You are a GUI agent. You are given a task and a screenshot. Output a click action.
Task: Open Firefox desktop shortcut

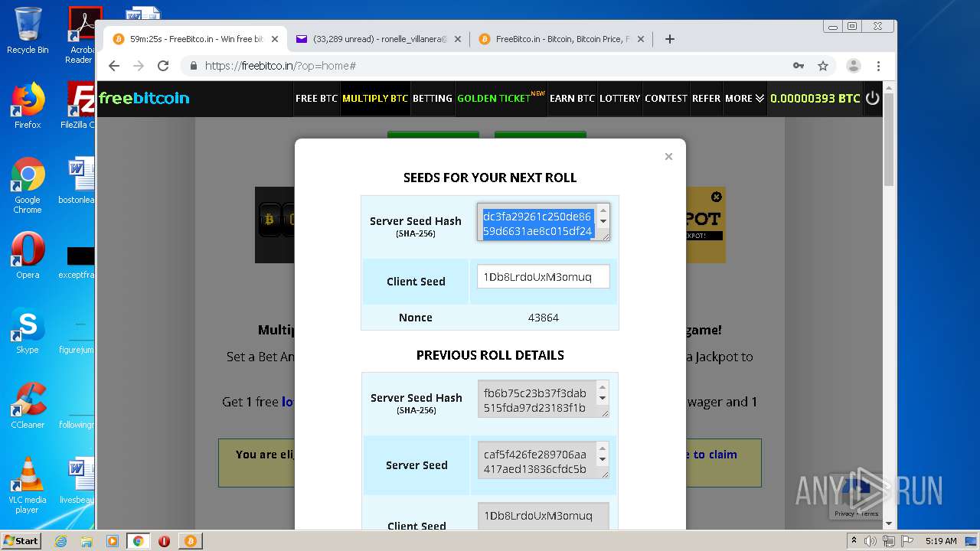click(28, 106)
